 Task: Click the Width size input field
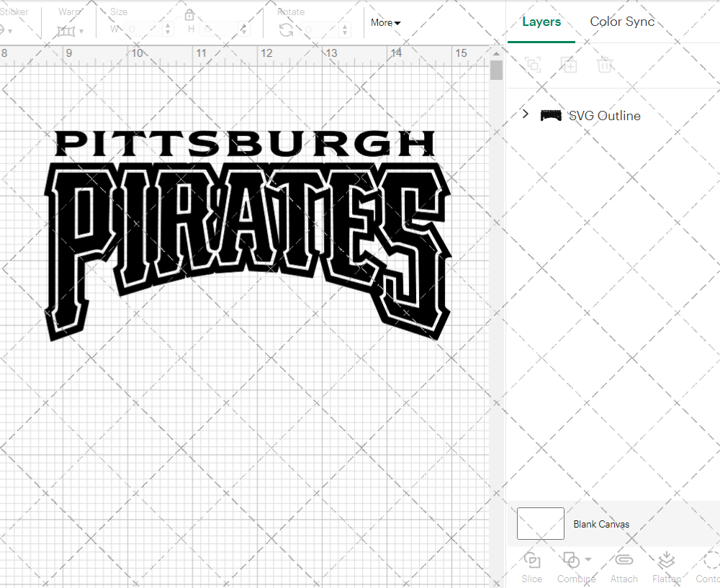coord(144,30)
